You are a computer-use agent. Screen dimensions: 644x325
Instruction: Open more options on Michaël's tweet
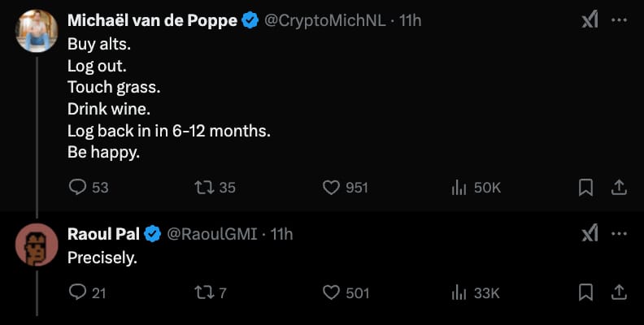click(619, 20)
